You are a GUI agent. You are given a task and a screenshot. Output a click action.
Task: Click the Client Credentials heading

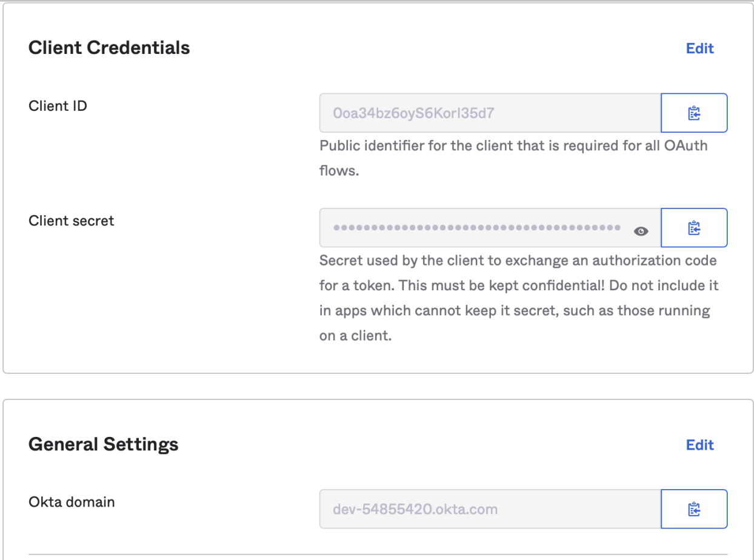pos(109,48)
